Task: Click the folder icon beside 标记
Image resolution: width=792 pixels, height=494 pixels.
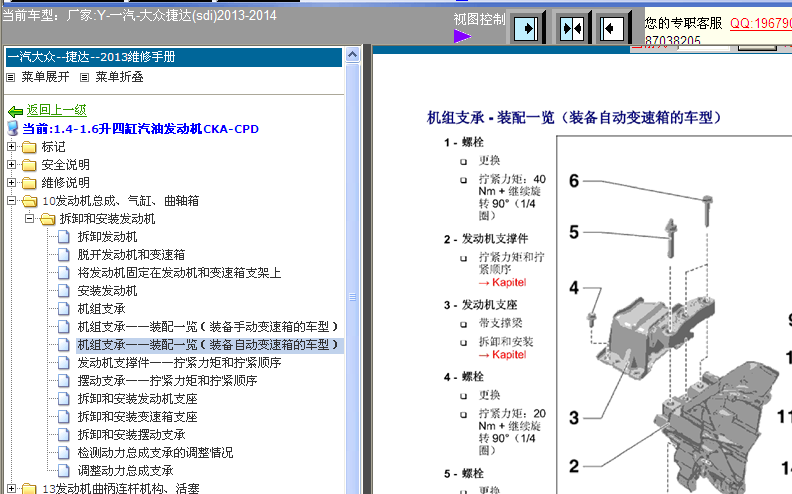Action: click(x=30, y=147)
